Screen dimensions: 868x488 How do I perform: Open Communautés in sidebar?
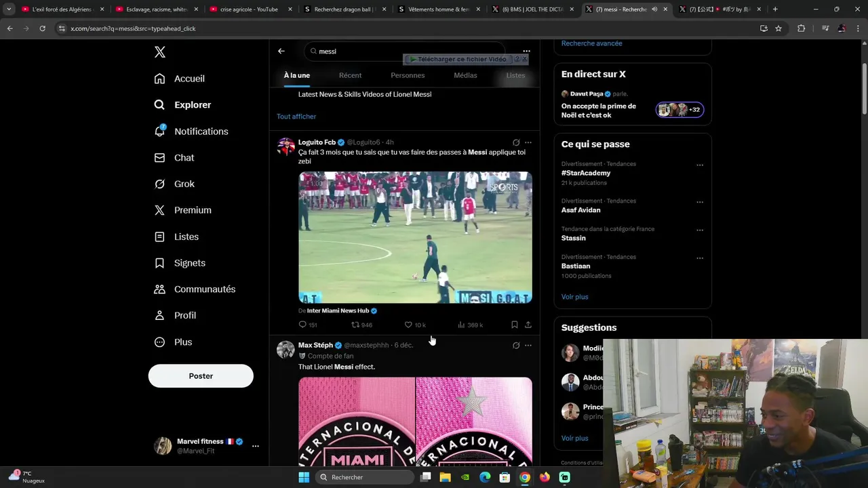(x=195, y=289)
